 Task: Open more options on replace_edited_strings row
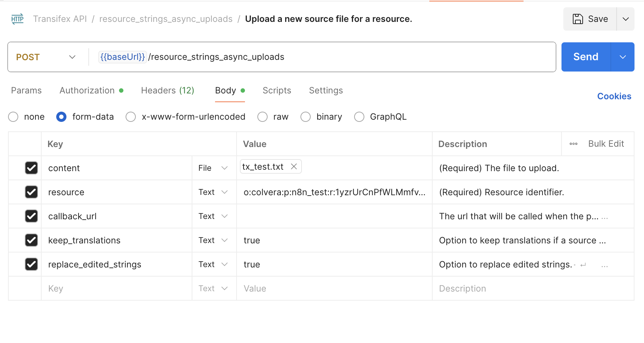(x=605, y=266)
